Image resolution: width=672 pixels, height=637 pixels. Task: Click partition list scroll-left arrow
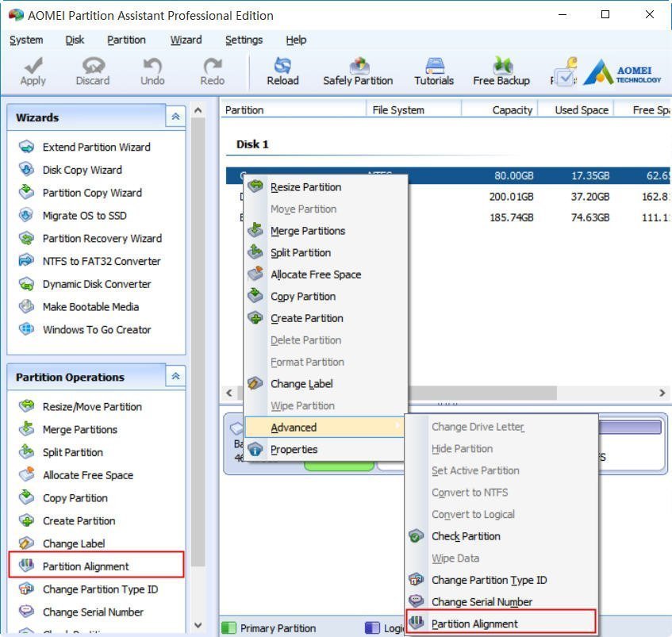(x=229, y=393)
